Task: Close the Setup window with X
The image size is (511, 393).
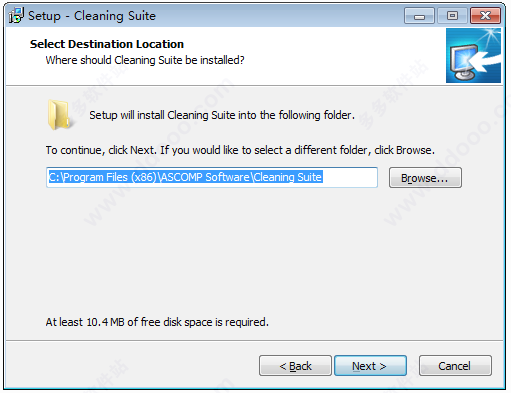Action: 485,16
